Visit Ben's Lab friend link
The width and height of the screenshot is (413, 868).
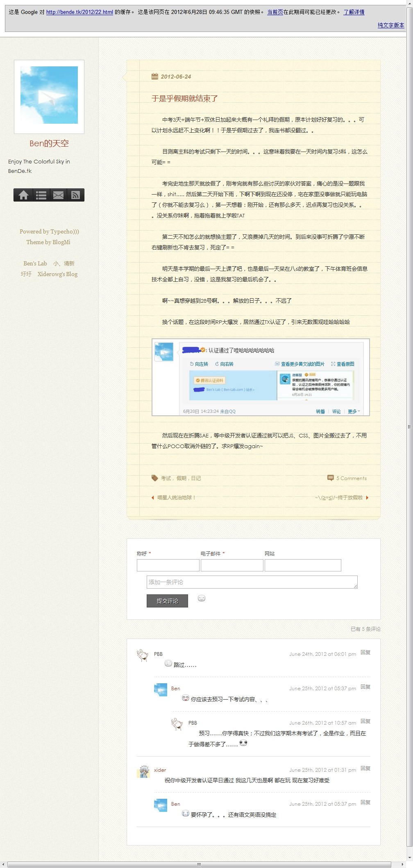tap(35, 263)
